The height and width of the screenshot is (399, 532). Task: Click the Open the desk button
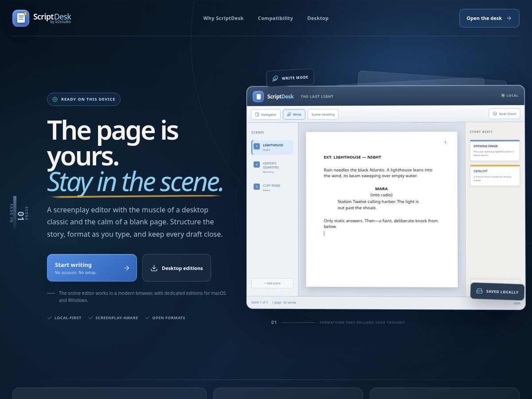pos(489,18)
